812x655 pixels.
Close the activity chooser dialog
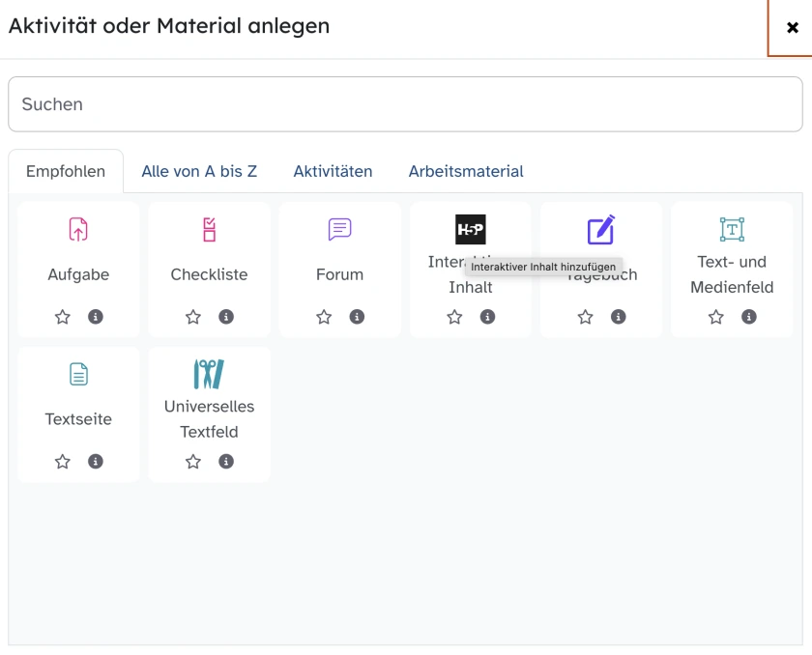point(792,28)
